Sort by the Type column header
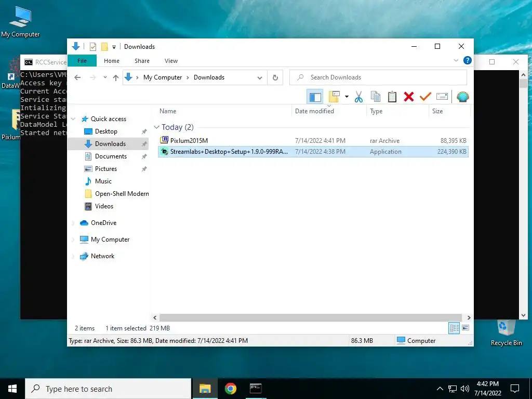532x399 pixels. (397, 111)
